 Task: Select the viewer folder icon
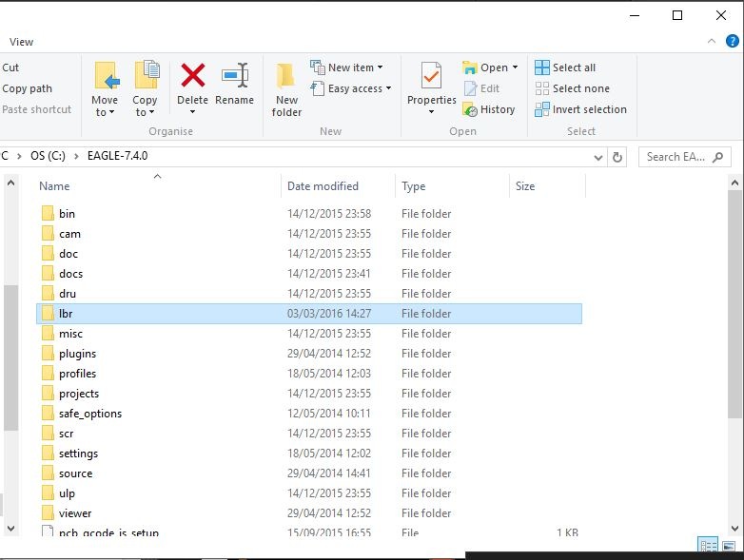pos(48,513)
